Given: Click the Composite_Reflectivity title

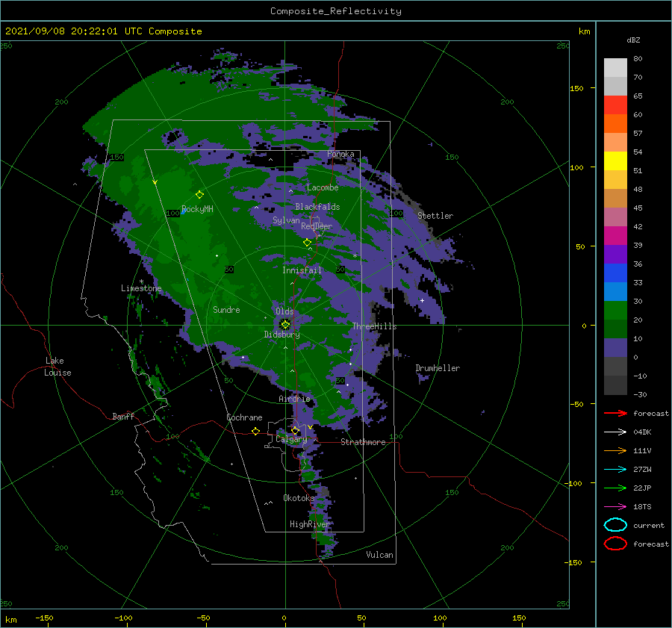Looking at the screenshot, I should (x=336, y=11).
